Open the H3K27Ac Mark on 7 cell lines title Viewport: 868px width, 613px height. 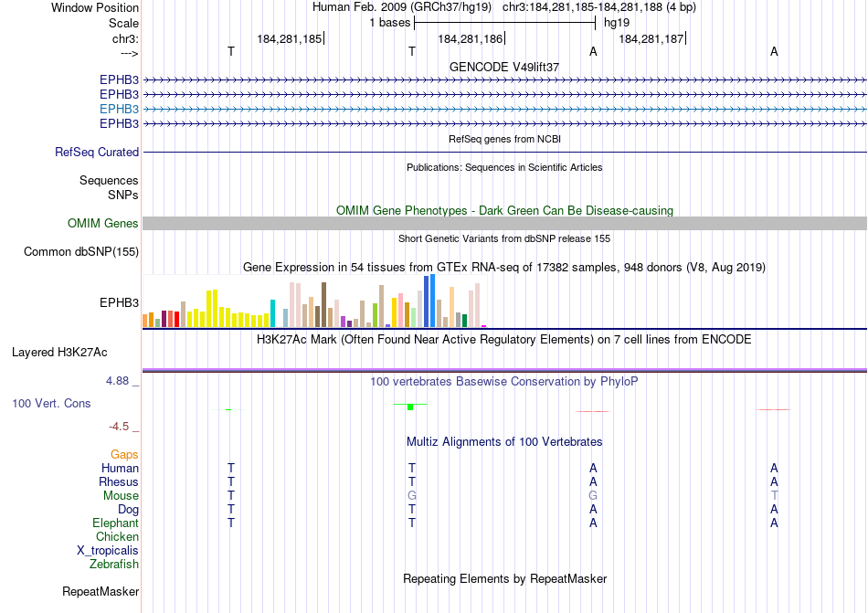click(504, 340)
